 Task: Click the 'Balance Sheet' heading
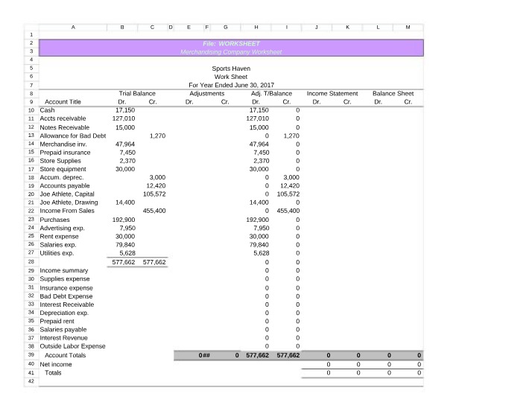[x=393, y=94]
